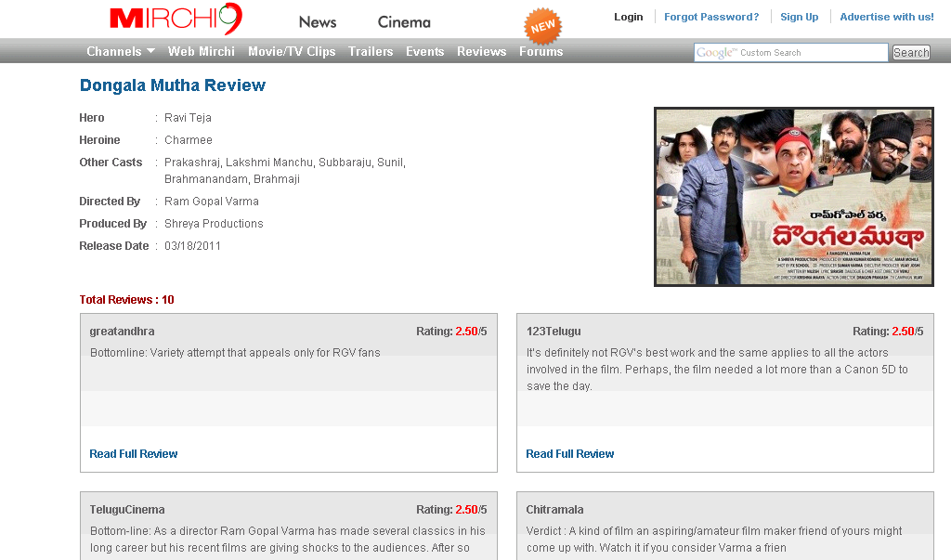This screenshot has height=560, width=951.
Task: Click the orange NEW badge icon
Action: pos(542,26)
